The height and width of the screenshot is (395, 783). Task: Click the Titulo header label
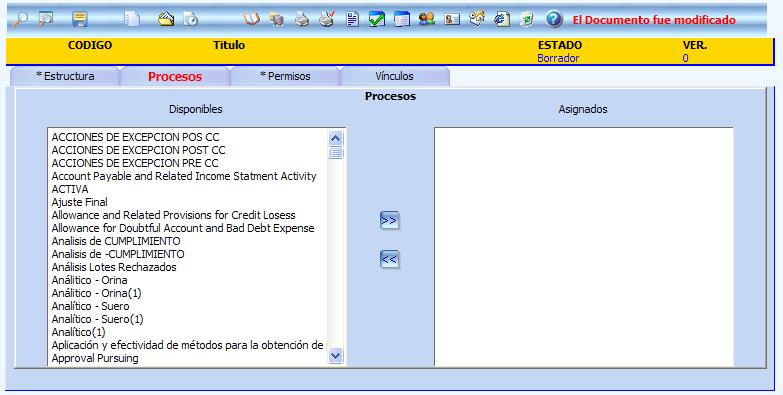[229, 45]
